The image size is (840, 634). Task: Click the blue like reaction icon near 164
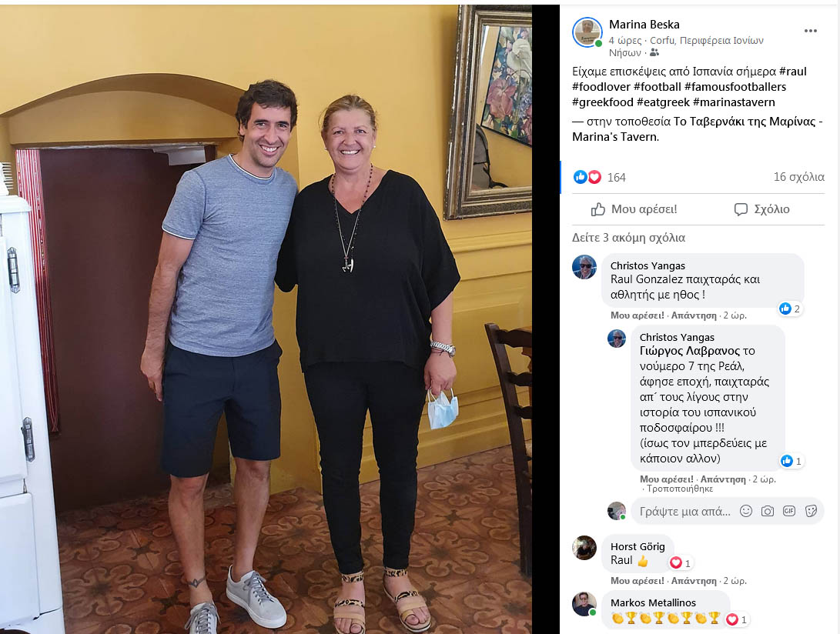pyautogui.click(x=581, y=177)
